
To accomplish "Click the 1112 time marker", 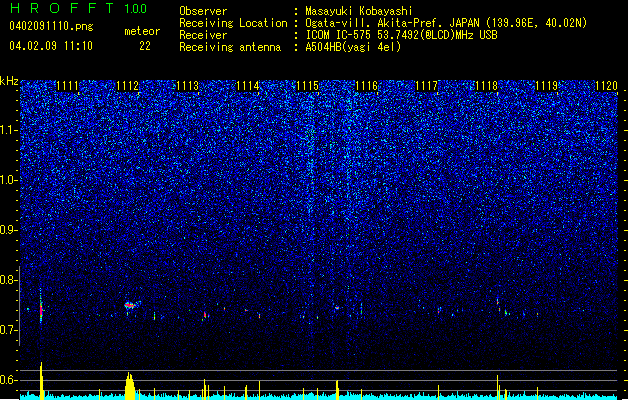I will [127, 86].
